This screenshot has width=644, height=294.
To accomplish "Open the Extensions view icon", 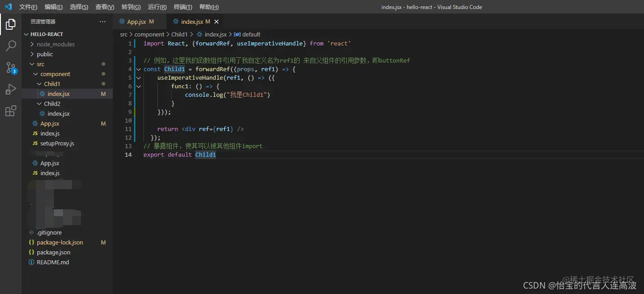I will coord(11,111).
